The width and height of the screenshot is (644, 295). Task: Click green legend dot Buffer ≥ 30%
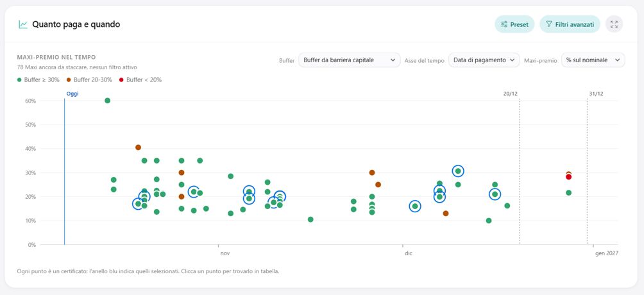click(x=19, y=80)
